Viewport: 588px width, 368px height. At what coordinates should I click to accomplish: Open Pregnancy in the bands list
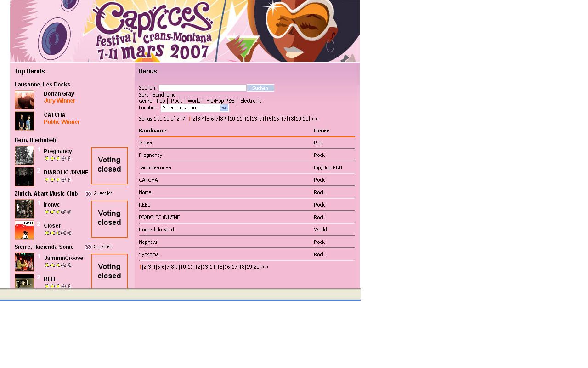(x=151, y=155)
